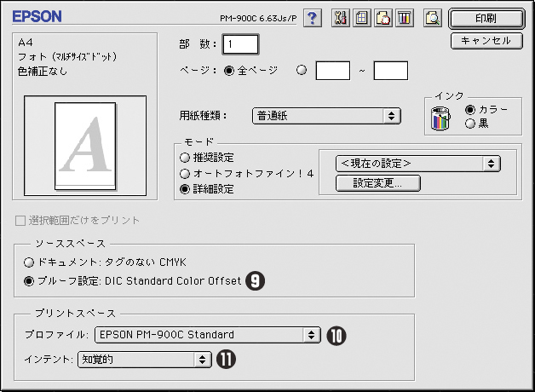Image resolution: width=535 pixels, height=392 pixels.
Task: Click the フォト (マルチサイズドット) summary text
Action: (67, 56)
